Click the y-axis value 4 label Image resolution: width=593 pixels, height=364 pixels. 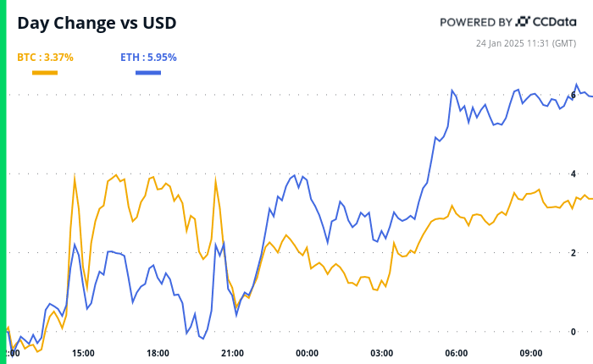click(x=574, y=174)
